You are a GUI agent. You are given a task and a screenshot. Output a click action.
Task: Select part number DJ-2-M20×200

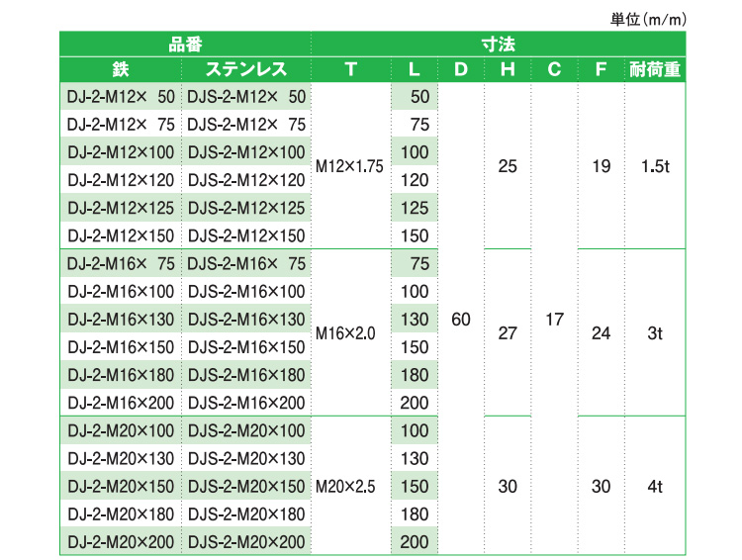click(120, 541)
